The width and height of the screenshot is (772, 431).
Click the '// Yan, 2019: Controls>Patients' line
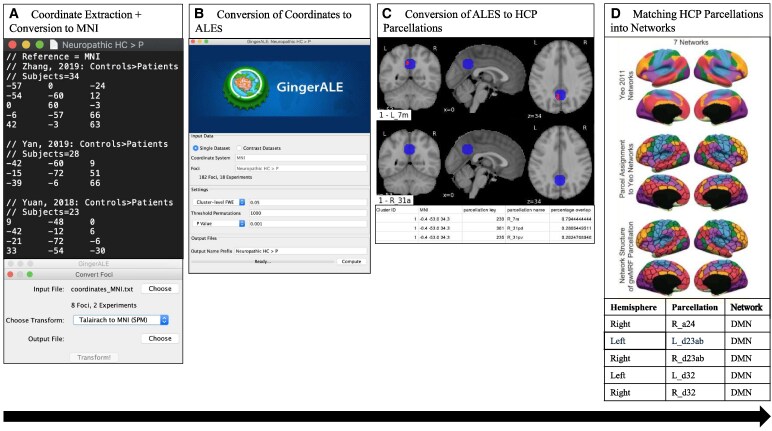87,144
